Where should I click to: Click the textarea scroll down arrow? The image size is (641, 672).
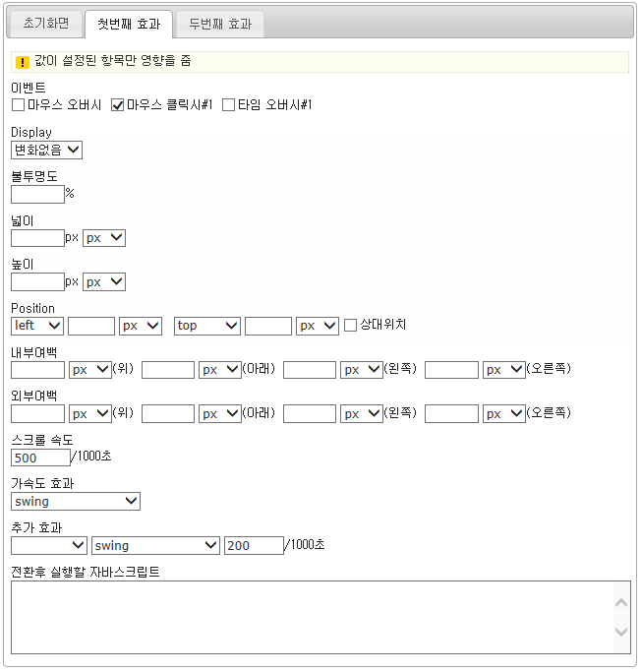[620, 632]
